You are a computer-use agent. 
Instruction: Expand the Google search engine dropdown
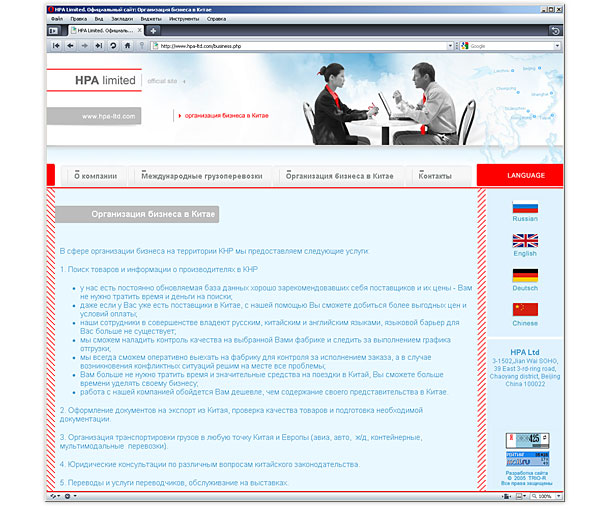tap(557, 46)
